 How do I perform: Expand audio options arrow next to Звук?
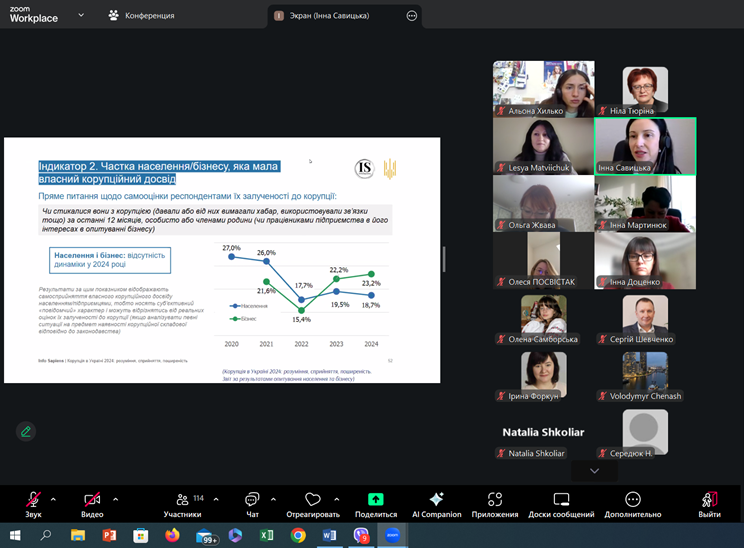click(x=54, y=497)
